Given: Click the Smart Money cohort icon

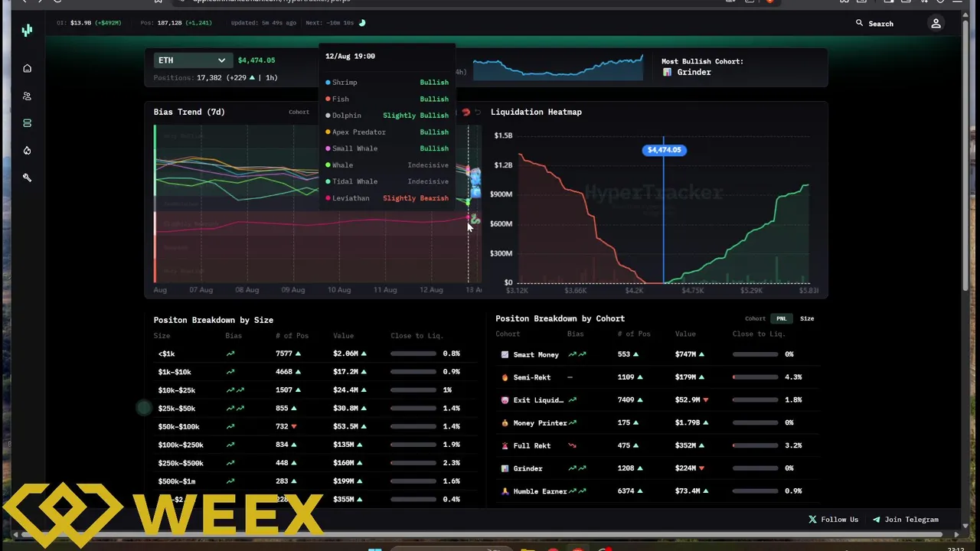Looking at the screenshot, I should (x=505, y=354).
